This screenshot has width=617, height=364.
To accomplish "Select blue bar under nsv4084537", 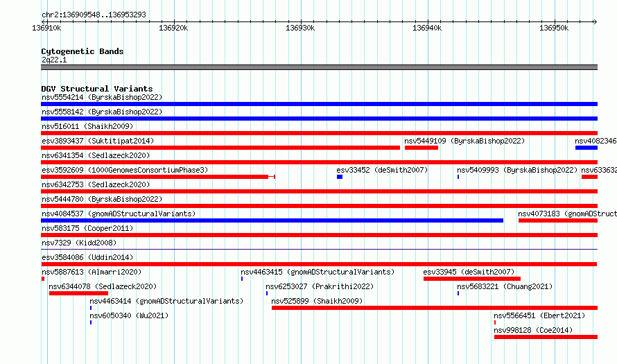I will click(272, 220).
